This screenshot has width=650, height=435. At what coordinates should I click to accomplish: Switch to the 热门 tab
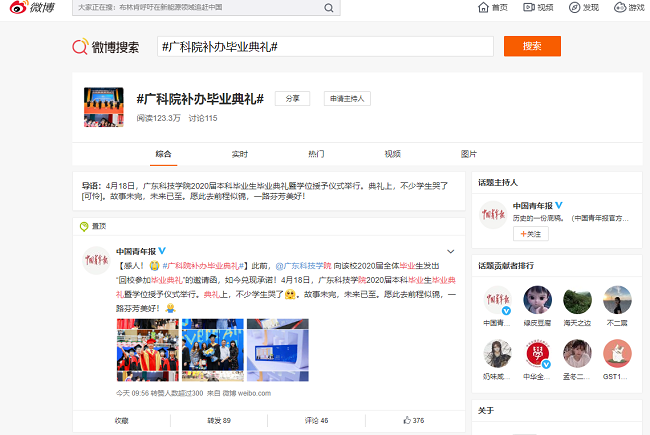click(x=316, y=154)
